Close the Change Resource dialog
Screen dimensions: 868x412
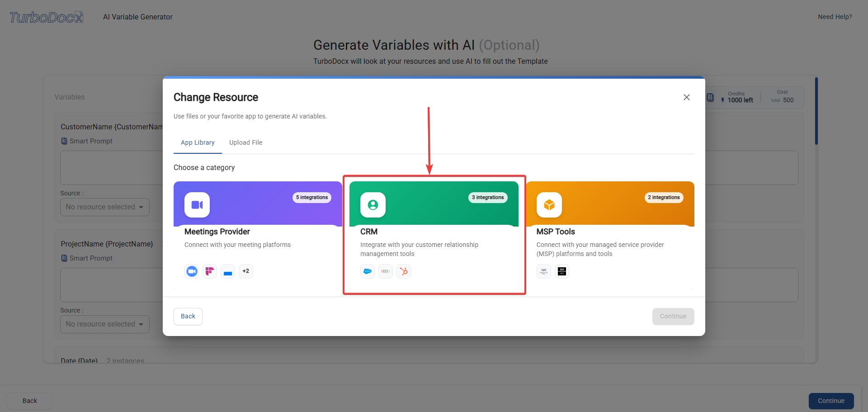point(686,97)
